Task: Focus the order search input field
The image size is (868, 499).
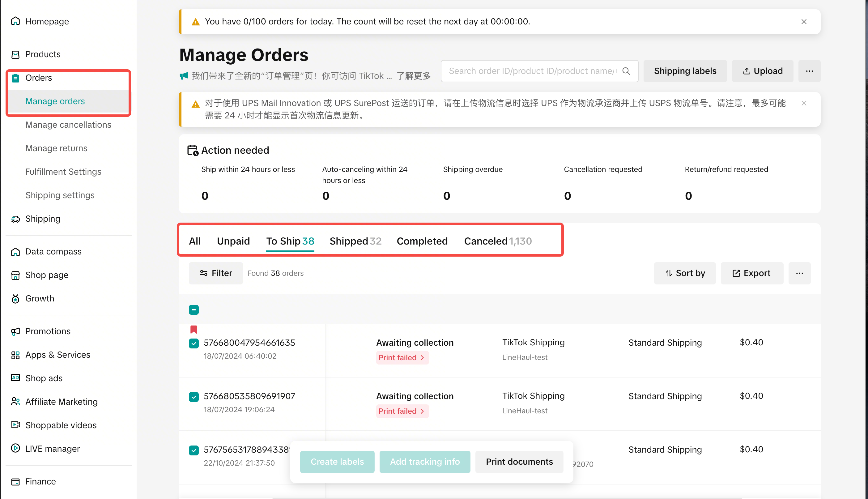Action: [x=531, y=71]
